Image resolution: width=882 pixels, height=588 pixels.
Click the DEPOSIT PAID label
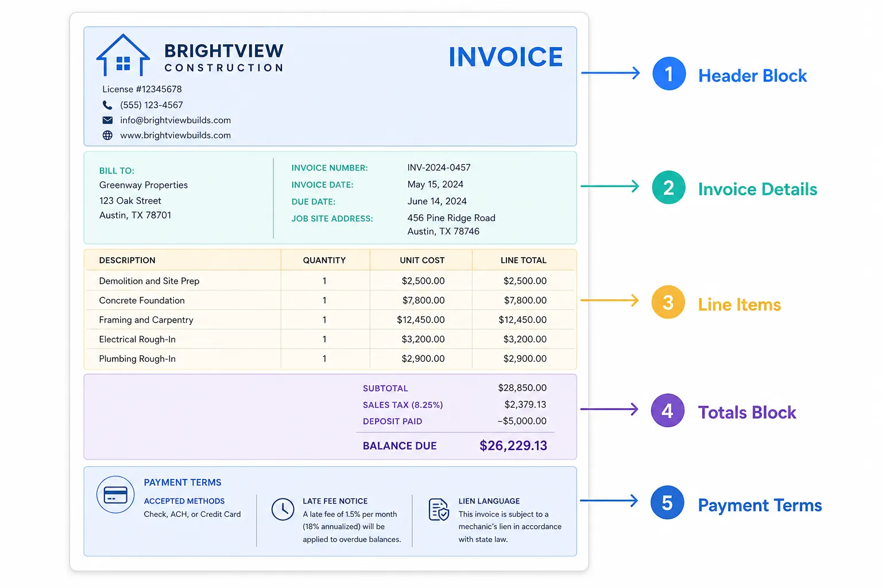[x=392, y=421]
